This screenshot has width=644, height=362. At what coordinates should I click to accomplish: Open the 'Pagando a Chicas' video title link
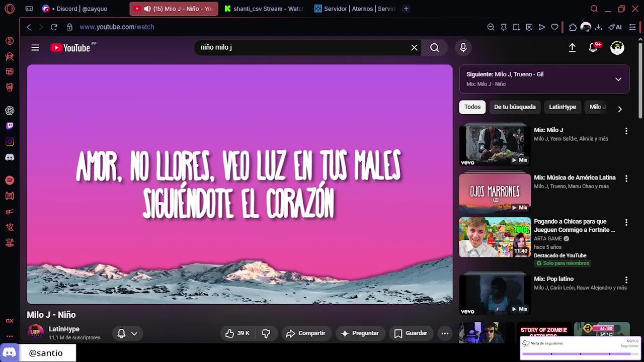575,226
